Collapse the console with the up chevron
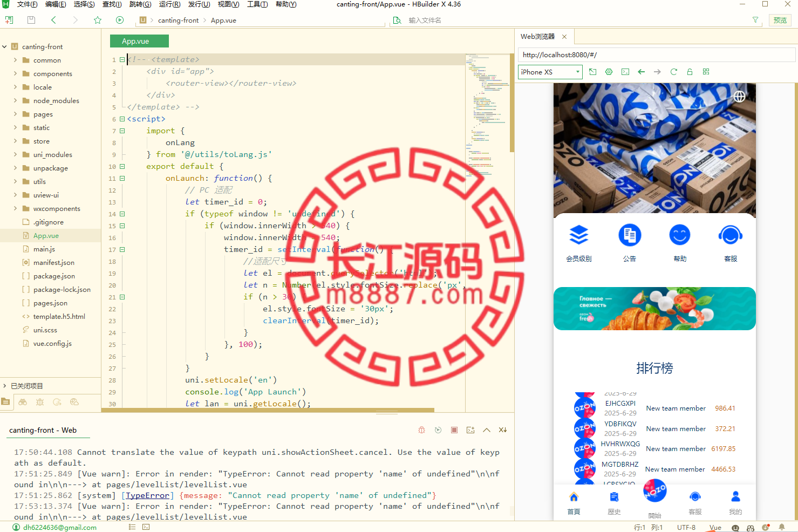Image resolution: width=798 pixels, height=532 pixels. (487, 430)
